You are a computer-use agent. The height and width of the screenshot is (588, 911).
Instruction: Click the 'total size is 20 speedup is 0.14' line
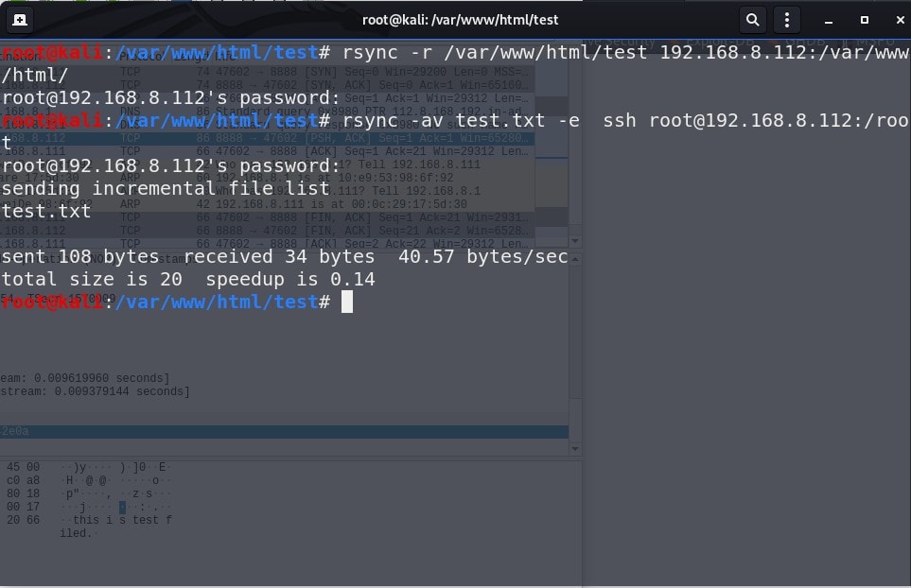[188, 279]
